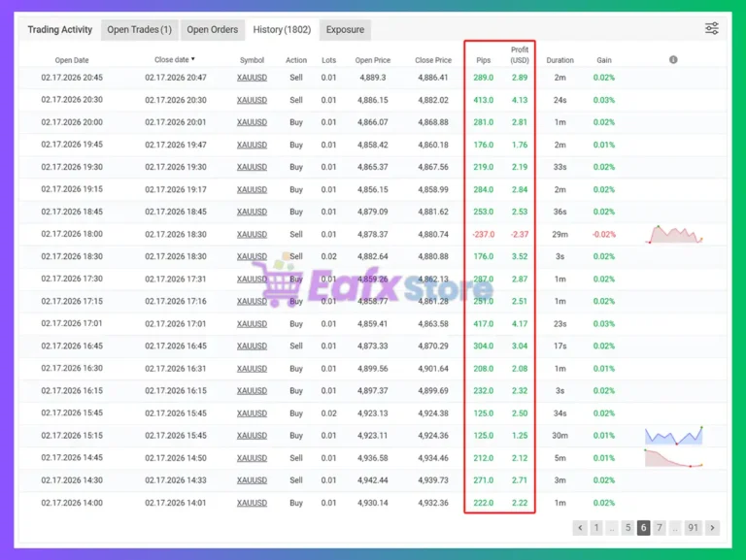
Task: Open XAUUSD link in 14:45 trade row
Action: 252,458
